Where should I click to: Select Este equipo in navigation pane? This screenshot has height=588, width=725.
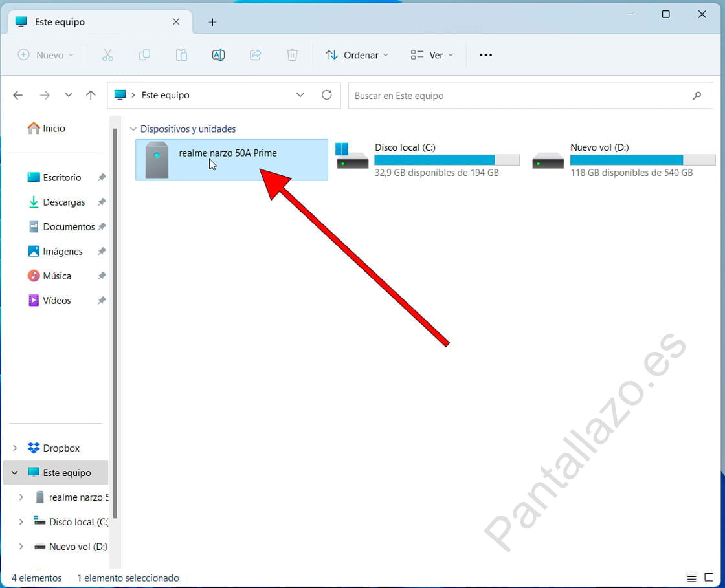pos(56,472)
